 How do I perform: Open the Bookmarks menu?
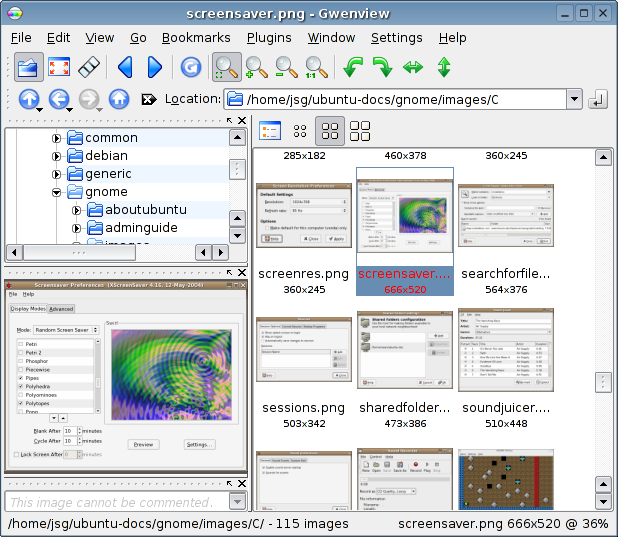[x=196, y=38]
